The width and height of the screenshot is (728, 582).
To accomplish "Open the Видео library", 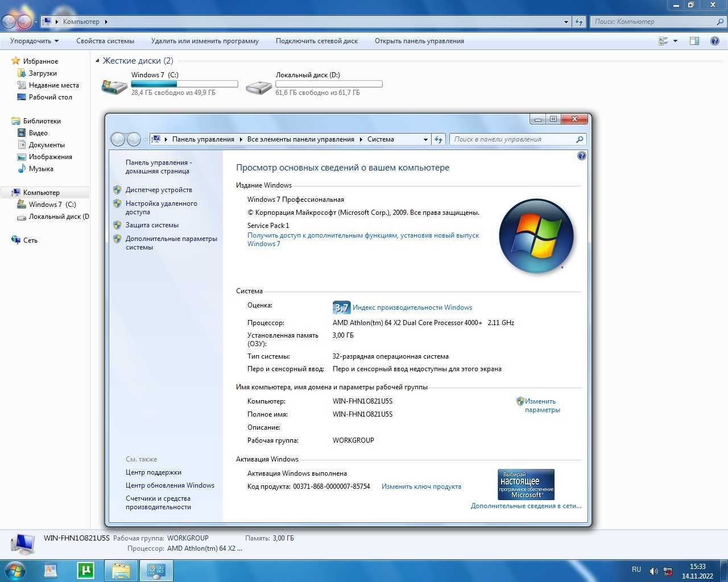I will (38, 132).
